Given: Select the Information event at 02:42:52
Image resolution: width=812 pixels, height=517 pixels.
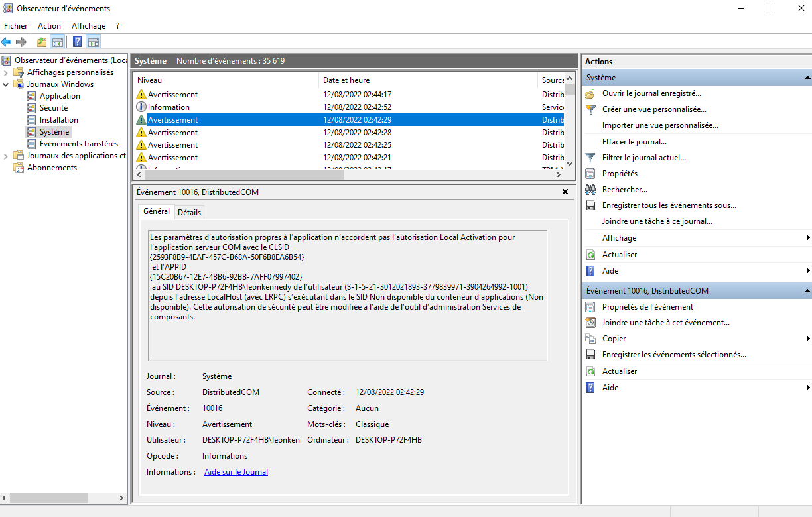Looking at the screenshot, I should pyautogui.click(x=349, y=107).
